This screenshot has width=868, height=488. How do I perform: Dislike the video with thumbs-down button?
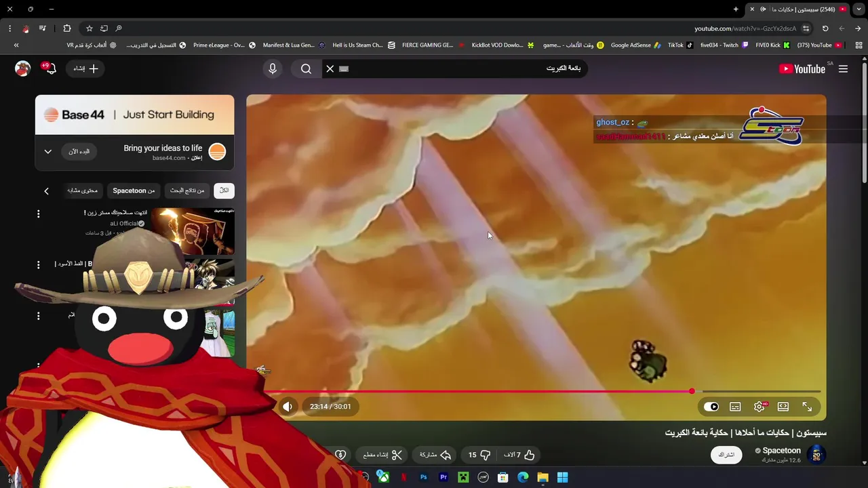(x=479, y=455)
